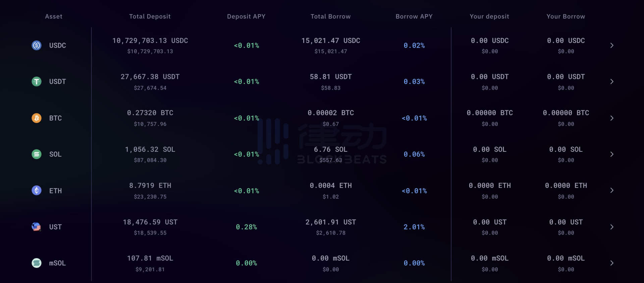This screenshot has height=283, width=644.
Task: Click the orange BTC Bitcoin icon
Action: [x=37, y=118]
